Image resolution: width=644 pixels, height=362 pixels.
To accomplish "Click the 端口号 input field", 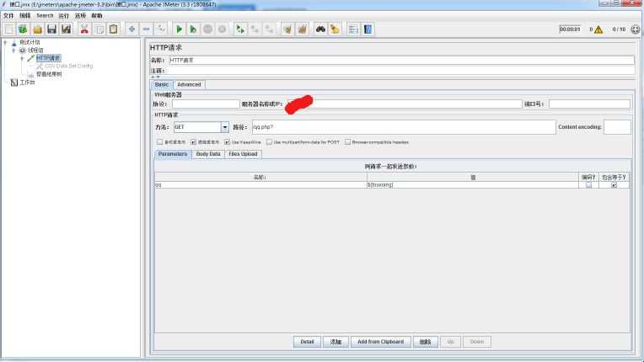I will click(589, 104).
